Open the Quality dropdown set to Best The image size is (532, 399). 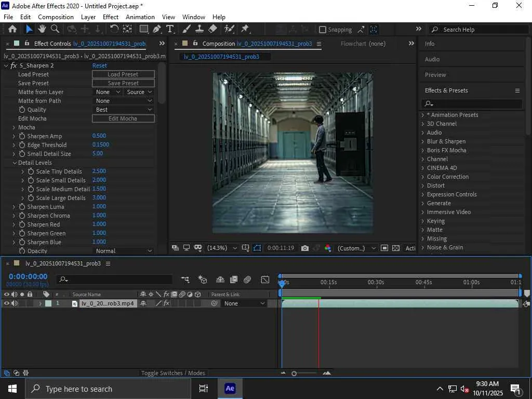tap(124, 110)
